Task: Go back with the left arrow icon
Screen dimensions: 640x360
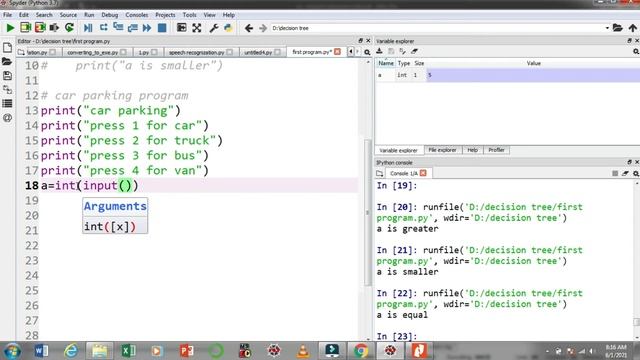Action: [249, 28]
